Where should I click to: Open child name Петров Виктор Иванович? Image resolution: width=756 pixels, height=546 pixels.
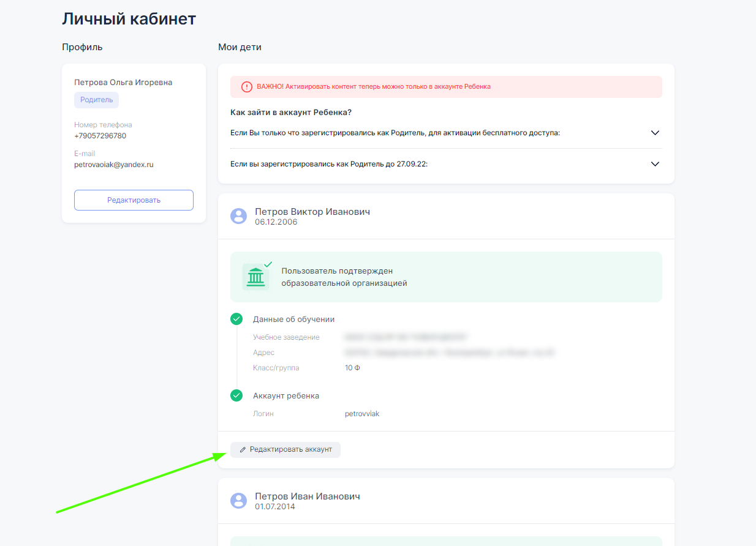pyautogui.click(x=312, y=212)
